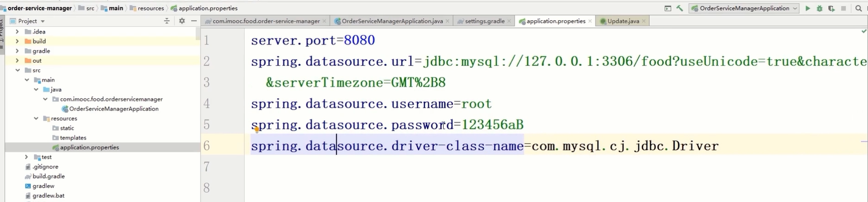
Task: Click the main breadcrumb
Action: tap(112, 8)
